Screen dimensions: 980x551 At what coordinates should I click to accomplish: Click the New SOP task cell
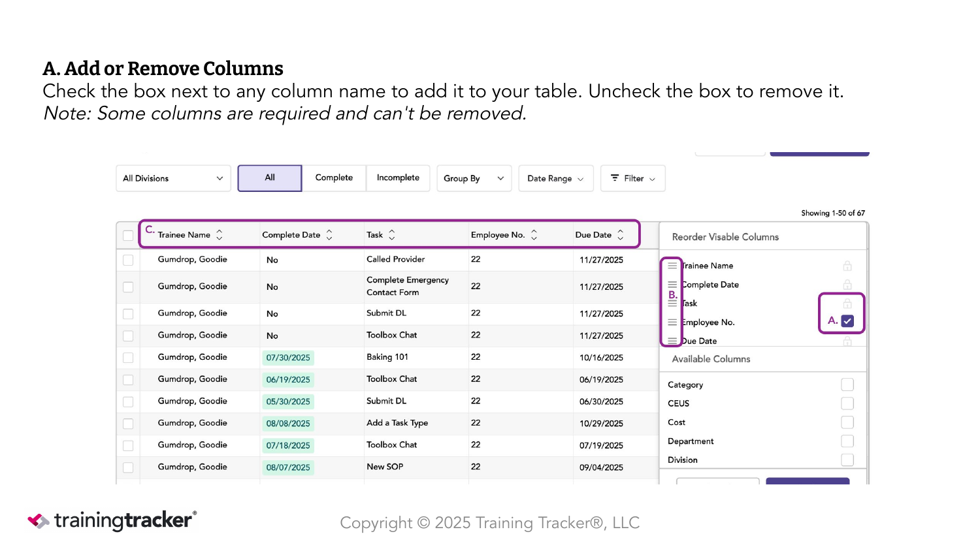[x=385, y=467]
